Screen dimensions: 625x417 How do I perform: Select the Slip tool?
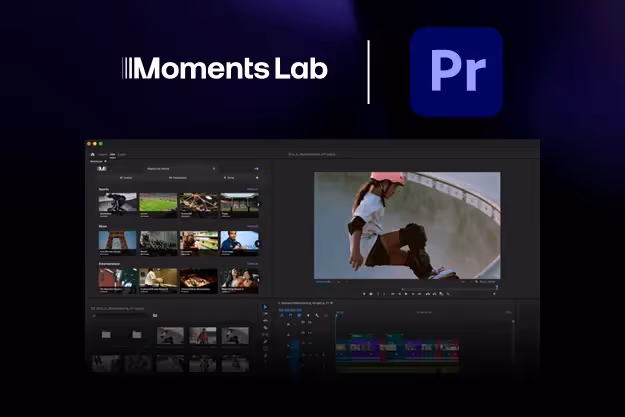(x=265, y=334)
